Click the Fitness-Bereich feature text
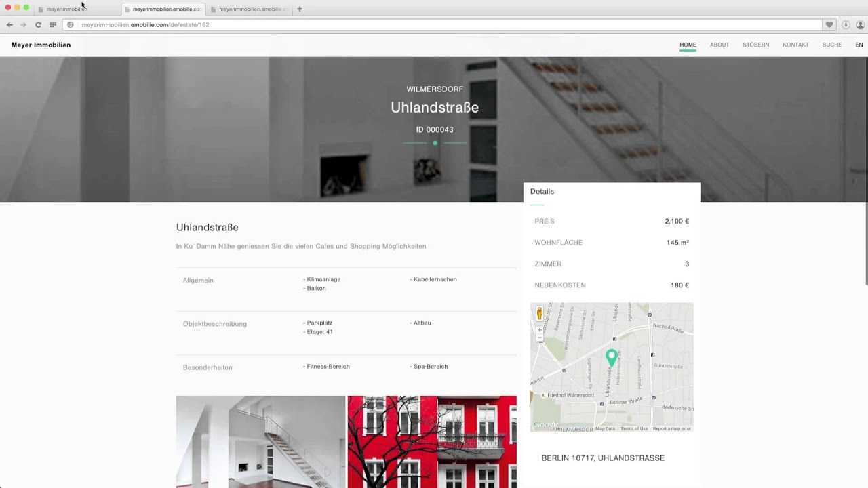The width and height of the screenshot is (868, 488). coord(326,367)
